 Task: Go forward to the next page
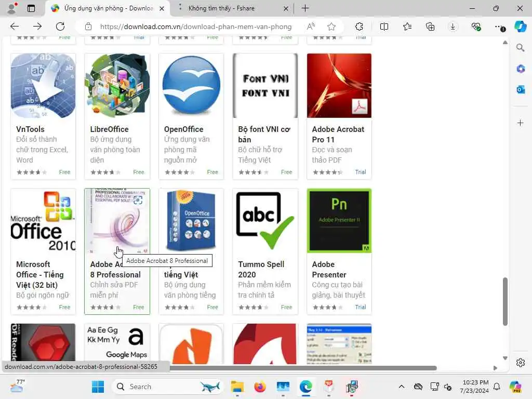(37, 26)
